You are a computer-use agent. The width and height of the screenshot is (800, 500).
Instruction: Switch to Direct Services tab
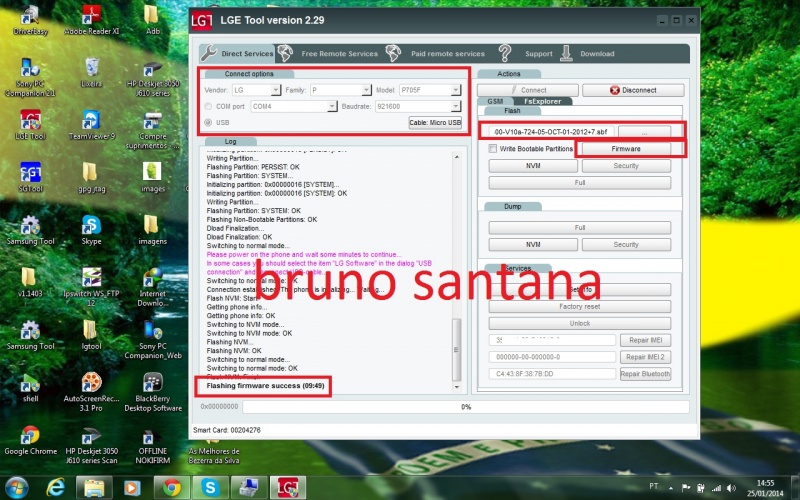coord(237,53)
